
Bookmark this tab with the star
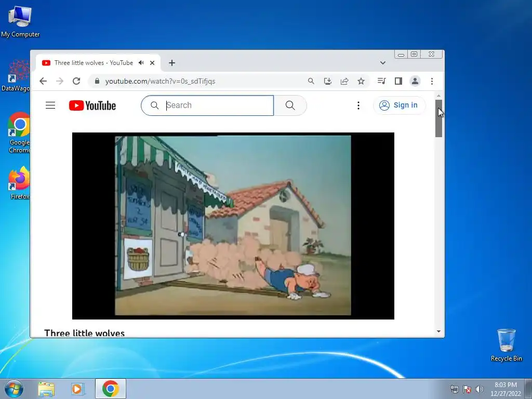[x=361, y=81]
